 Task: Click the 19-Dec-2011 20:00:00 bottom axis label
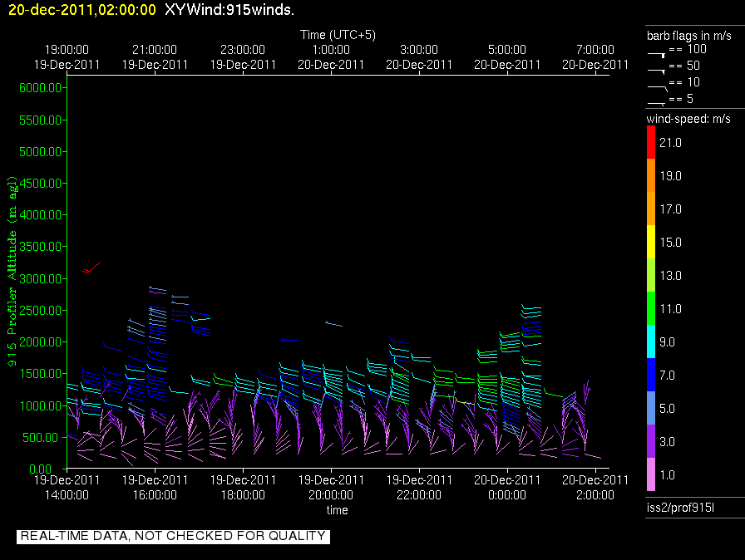coord(331,488)
